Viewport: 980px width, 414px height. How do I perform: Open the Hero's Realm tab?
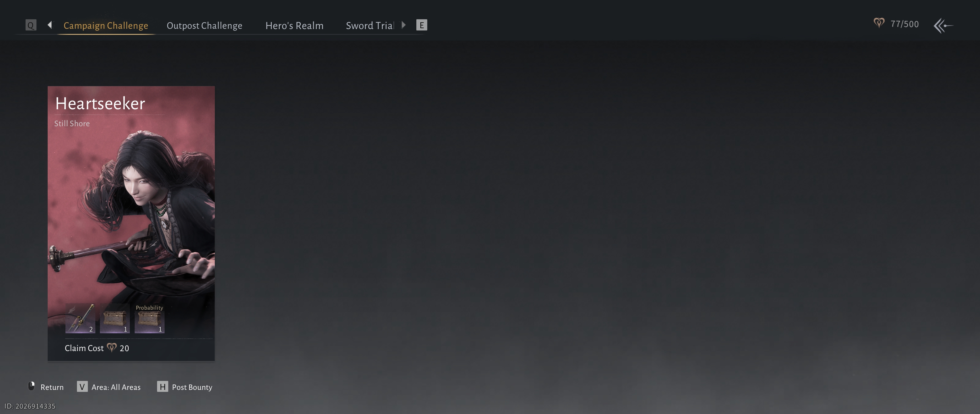tap(294, 26)
